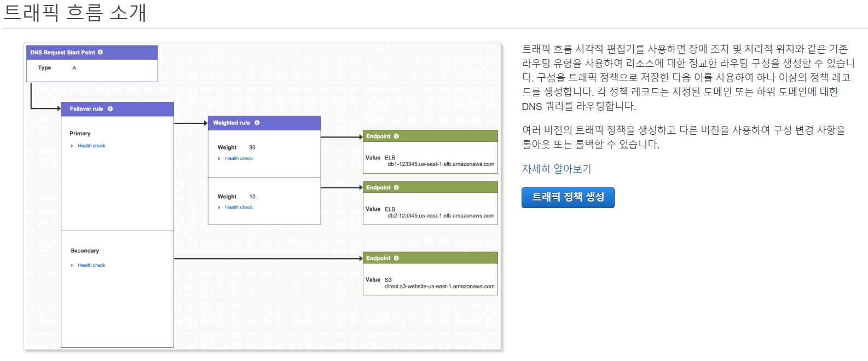Click info icon on db1 ELB Endpoint header
The image size is (868, 361).
[x=396, y=136]
